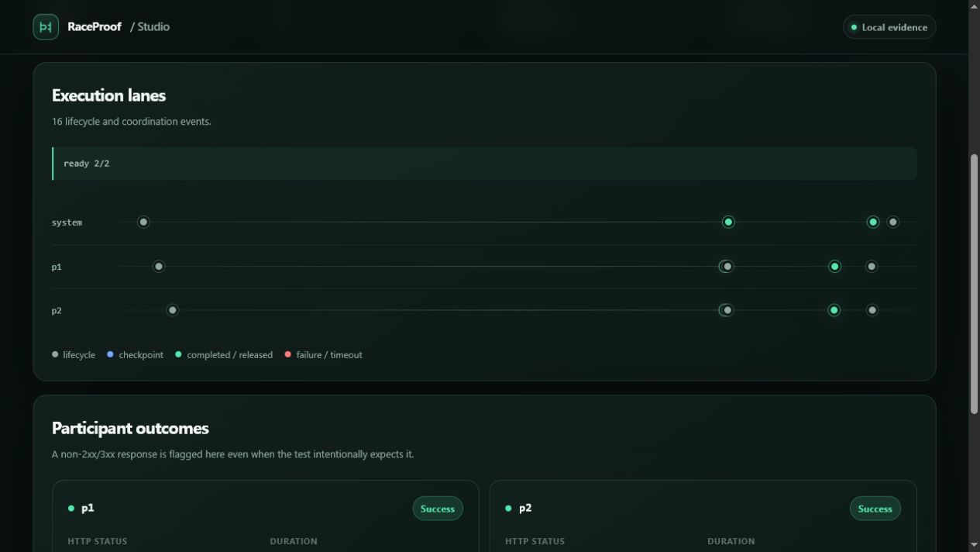Screen dimensions: 980x552
Task: Select the first green marker on system lane
Action: pyautogui.click(x=728, y=222)
